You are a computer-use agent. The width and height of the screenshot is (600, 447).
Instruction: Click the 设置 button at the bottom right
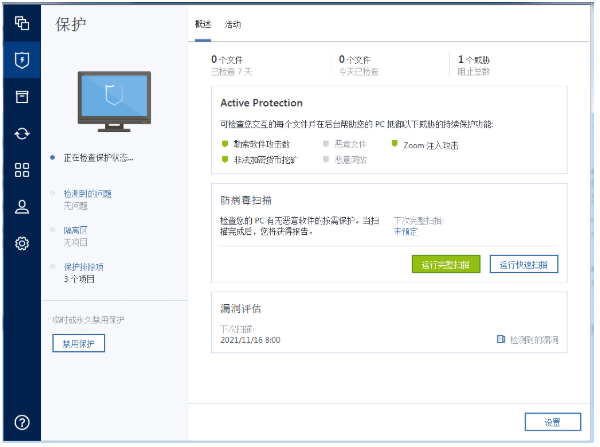click(553, 422)
